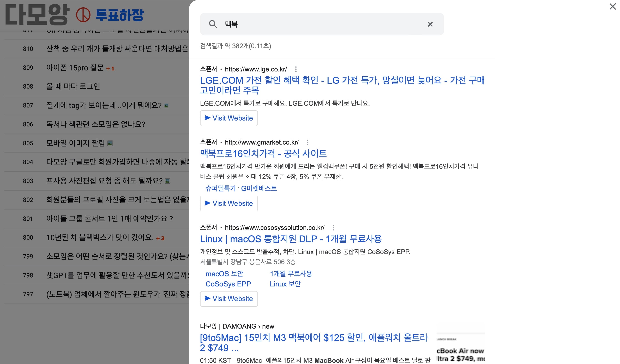
Task: Open post 810 산책 중 우리 개가 들개랑
Action: pyautogui.click(x=117, y=49)
